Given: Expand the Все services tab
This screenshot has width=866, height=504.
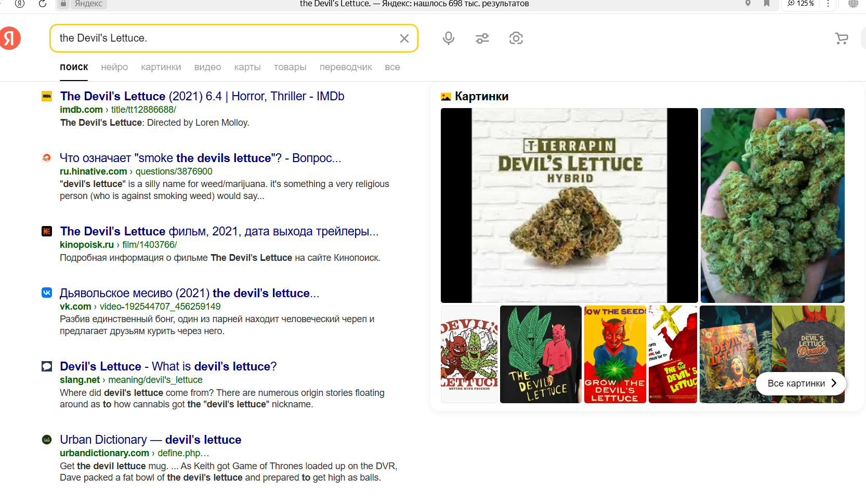Looking at the screenshot, I should (x=392, y=67).
